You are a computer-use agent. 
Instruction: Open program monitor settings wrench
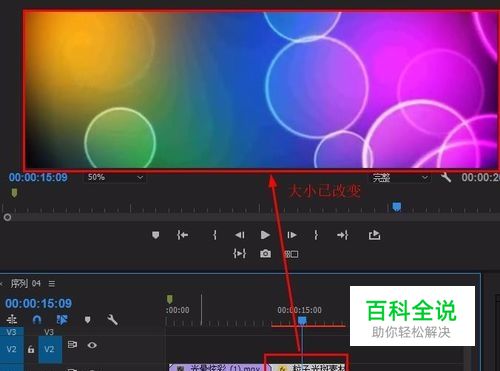pyautogui.click(x=446, y=177)
